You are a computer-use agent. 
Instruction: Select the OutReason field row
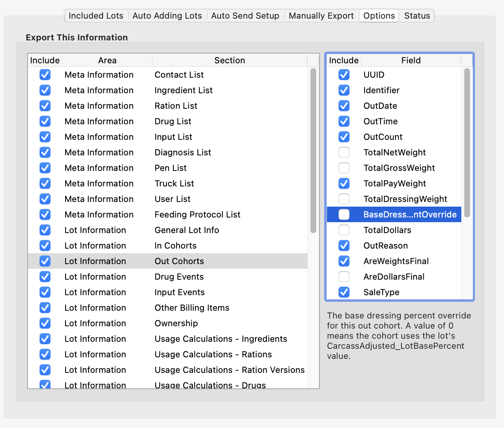point(394,245)
